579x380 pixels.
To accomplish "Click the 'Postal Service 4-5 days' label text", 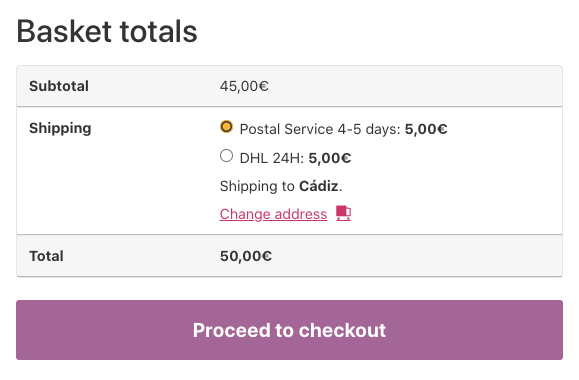I will tap(320, 129).
